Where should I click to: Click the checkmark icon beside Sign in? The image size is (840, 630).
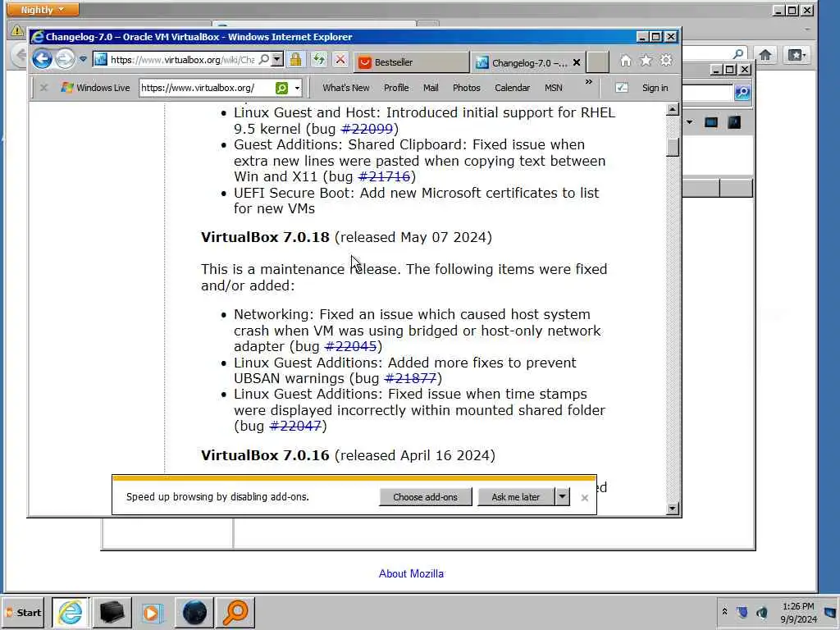pos(622,88)
